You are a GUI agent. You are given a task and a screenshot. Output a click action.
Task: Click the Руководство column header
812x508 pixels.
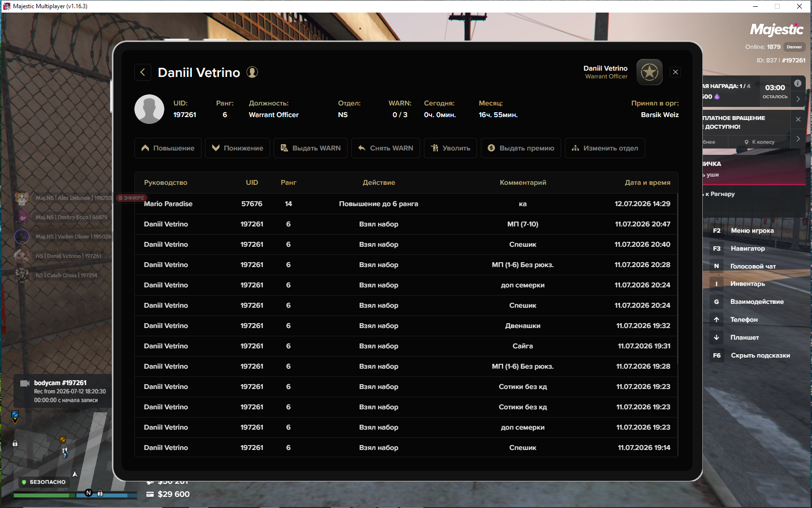pos(165,182)
